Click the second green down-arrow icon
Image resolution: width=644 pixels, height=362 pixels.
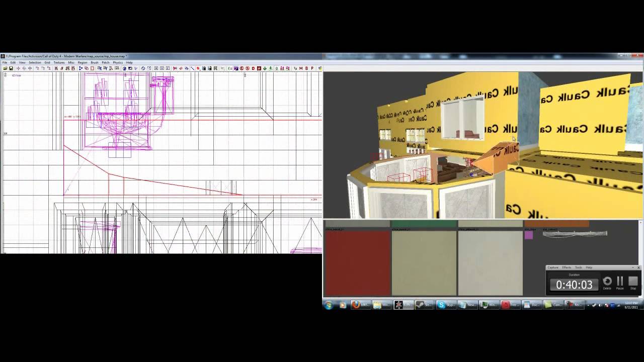[x=271, y=68]
